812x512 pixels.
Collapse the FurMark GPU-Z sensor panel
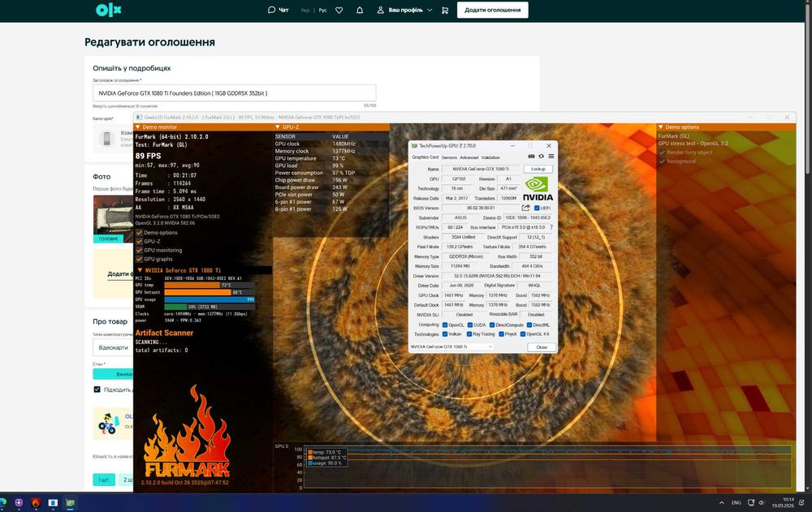click(278, 127)
